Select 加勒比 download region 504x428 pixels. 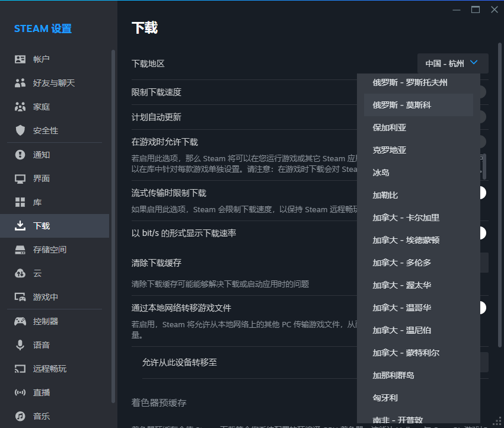coord(418,195)
